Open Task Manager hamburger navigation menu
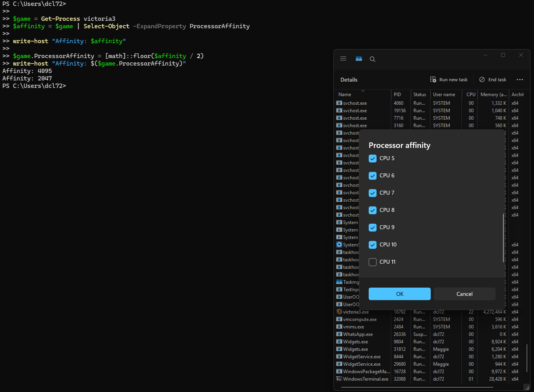This screenshot has width=534, height=392. point(343,59)
